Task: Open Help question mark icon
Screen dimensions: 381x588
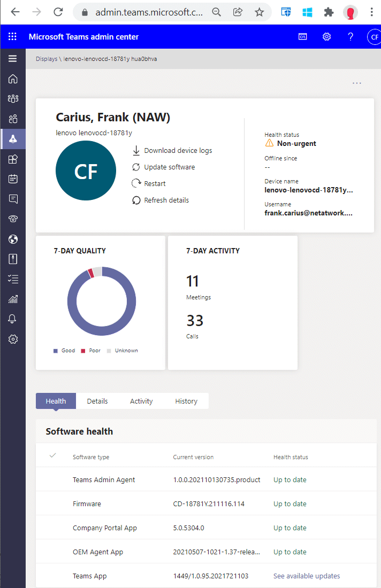Action: (x=350, y=36)
